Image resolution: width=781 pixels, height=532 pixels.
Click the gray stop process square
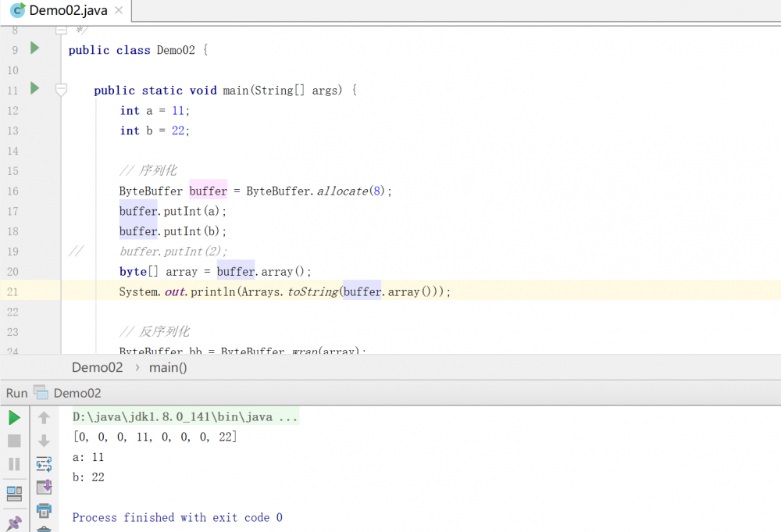pyautogui.click(x=14, y=441)
